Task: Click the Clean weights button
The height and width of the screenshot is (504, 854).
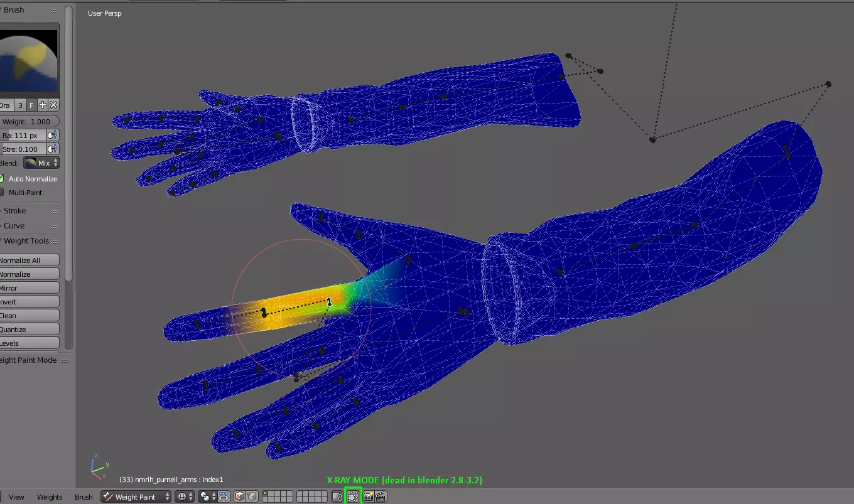Action: click(x=30, y=316)
